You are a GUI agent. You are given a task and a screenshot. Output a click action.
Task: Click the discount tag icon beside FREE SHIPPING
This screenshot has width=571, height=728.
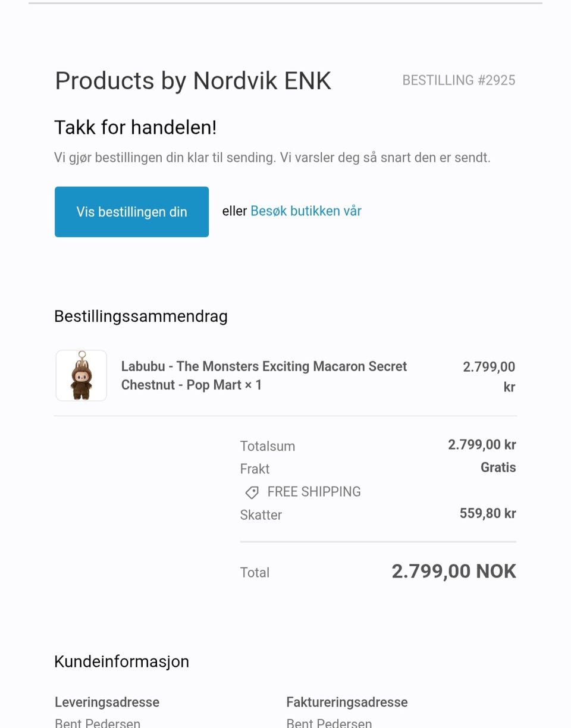click(252, 492)
